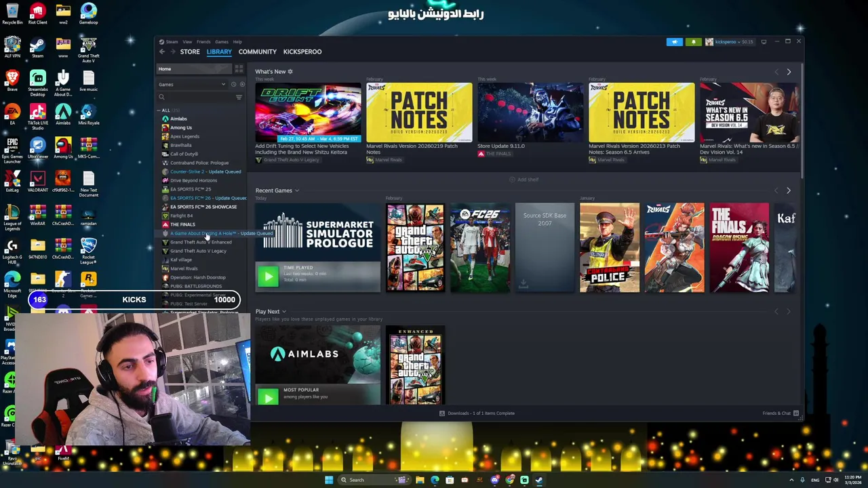This screenshot has width=868, height=488.
Task: Select Among Us in game list
Action: click(x=180, y=127)
